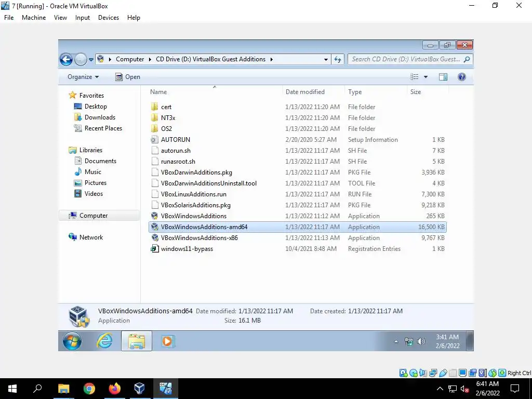The width and height of the screenshot is (532, 399).
Task: Open Music library
Action: click(x=88, y=171)
